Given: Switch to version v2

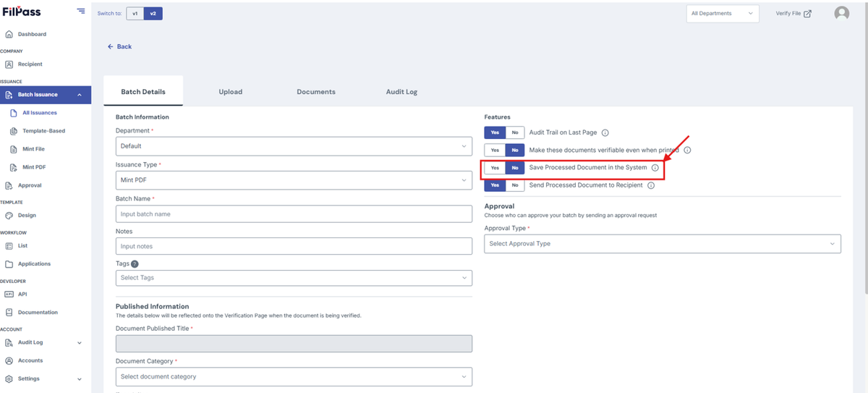Looking at the screenshot, I should (x=153, y=13).
